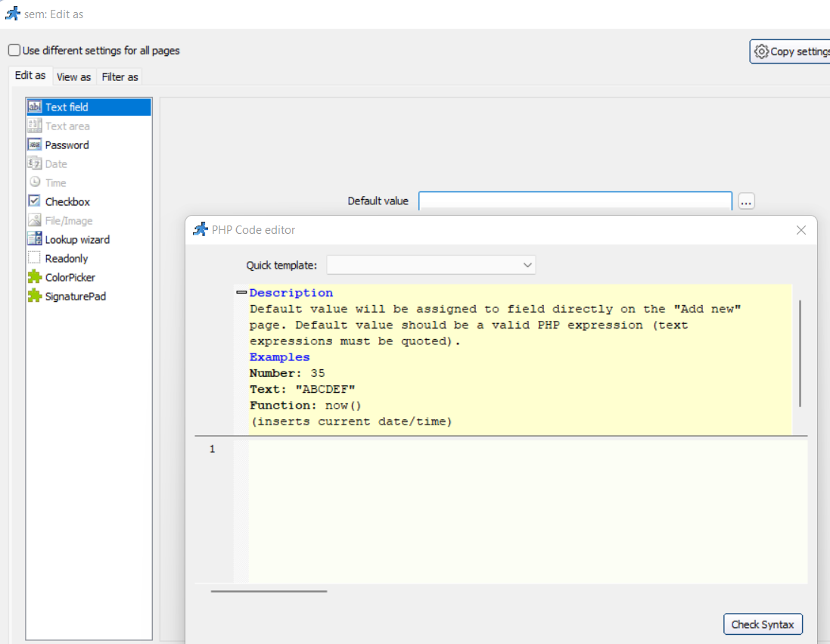Click the Check Syntax button

(763, 624)
